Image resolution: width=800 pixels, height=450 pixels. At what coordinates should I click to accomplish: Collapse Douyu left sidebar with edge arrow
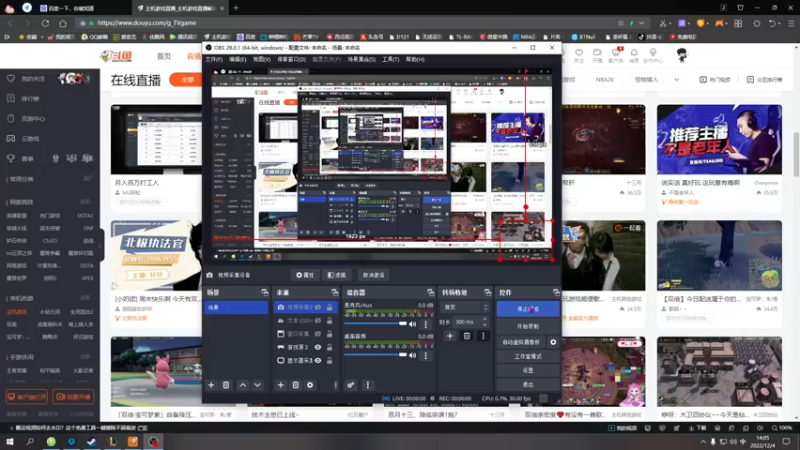(x=101, y=246)
